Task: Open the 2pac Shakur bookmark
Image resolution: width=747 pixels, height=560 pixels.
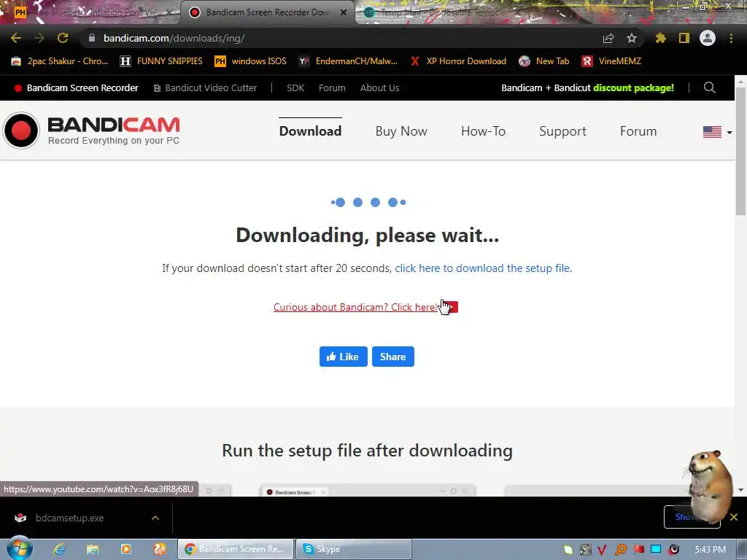Action: 60,61
